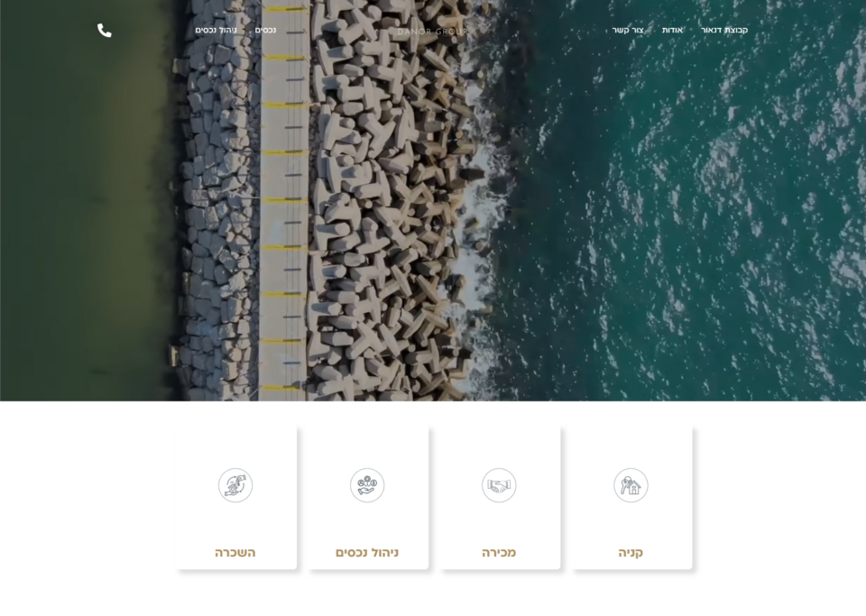Click the hand holding coins icon

pos(367,485)
